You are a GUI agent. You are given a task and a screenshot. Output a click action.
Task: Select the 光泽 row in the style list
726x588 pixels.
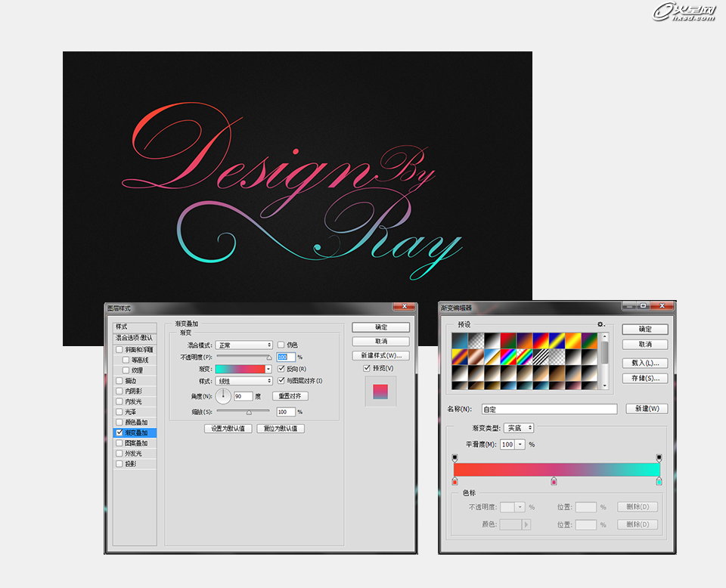click(x=135, y=412)
